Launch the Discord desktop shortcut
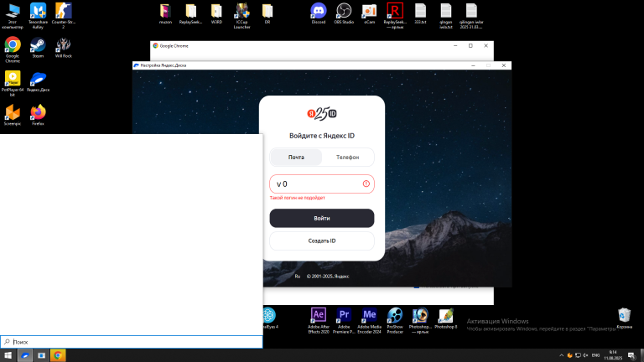The image size is (644, 362). click(319, 14)
